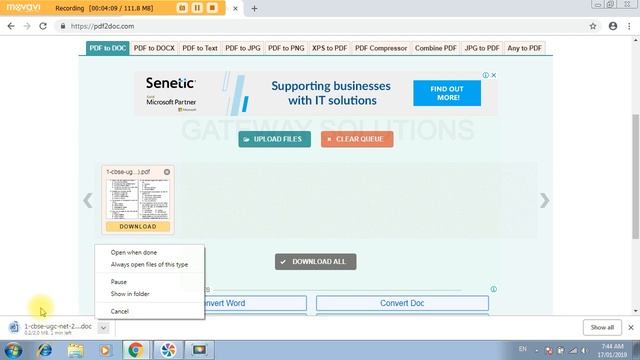
Task: Click the lower ad info icon
Action: (493, 289)
